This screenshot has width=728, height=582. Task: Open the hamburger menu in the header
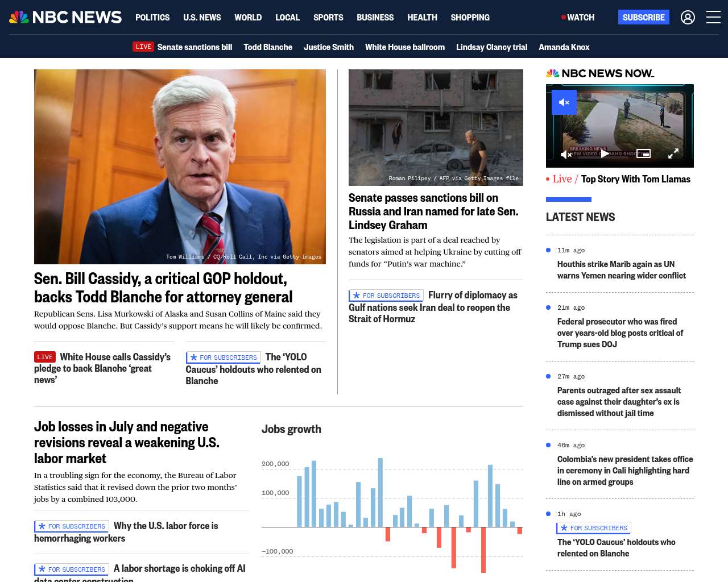(x=713, y=18)
